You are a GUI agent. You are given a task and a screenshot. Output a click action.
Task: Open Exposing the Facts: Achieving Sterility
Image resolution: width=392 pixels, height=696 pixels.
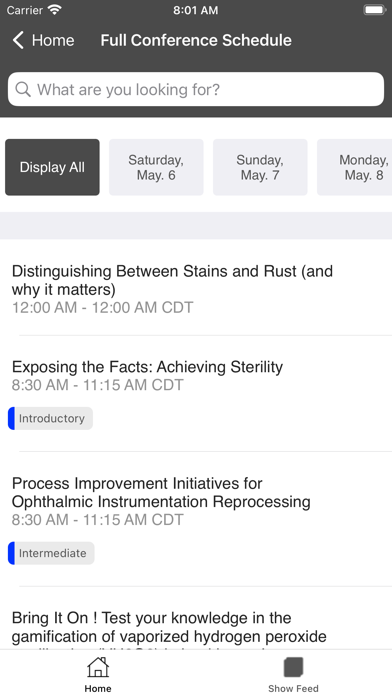[196, 394]
